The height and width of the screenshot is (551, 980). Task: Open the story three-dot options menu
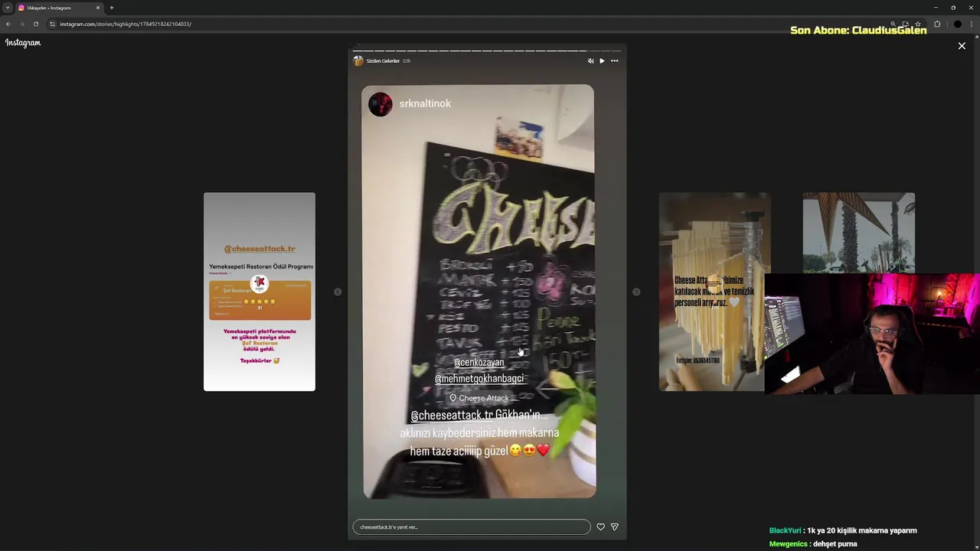[614, 60]
